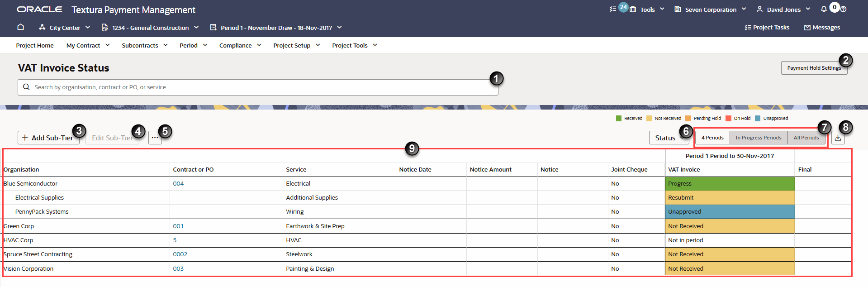Click the David Jones user profile icon

[759, 9]
